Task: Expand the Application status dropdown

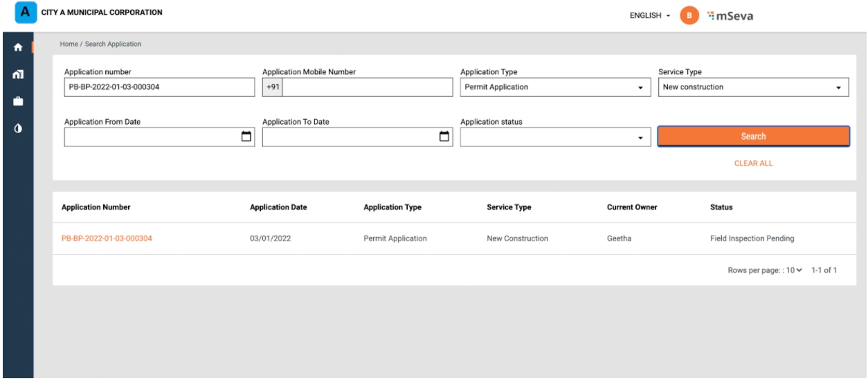Action: 554,137
